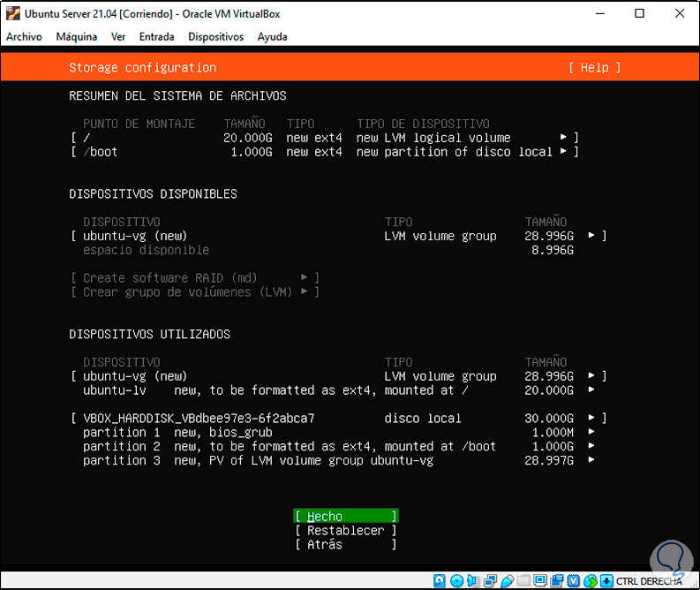Select the ubuntu-lv logical volume row
The image size is (700, 590).
point(339,390)
